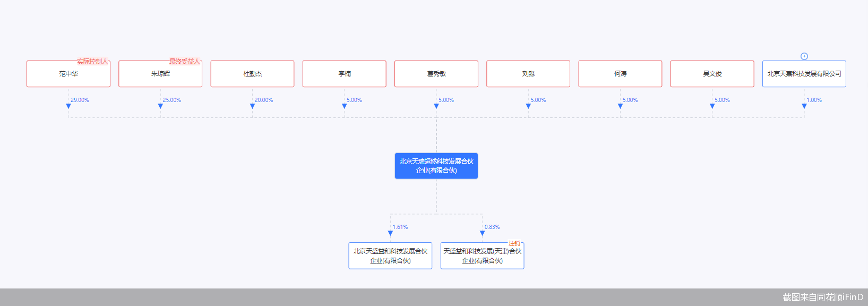Open 天盛益和科技发展(天津)合伙企业 subsidiary node

pos(482,256)
